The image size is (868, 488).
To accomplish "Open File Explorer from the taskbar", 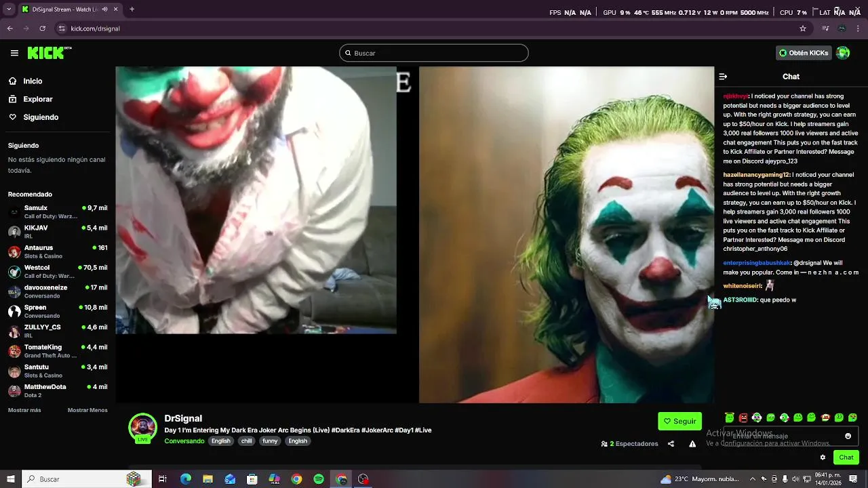I will pyautogui.click(x=208, y=479).
